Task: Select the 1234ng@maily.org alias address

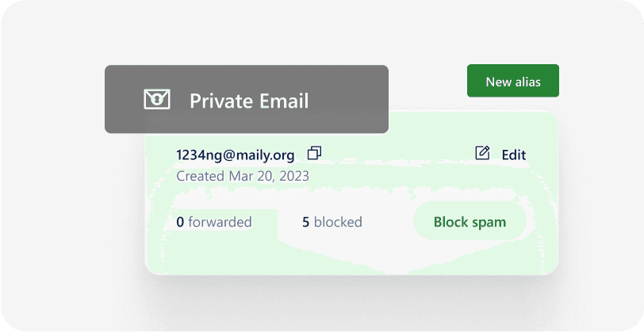Action: click(236, 155)
